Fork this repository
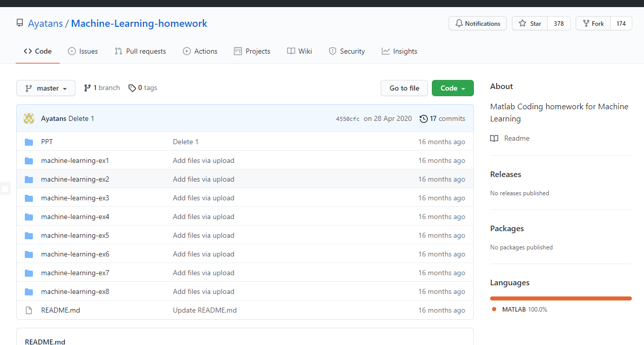 (x=593, y=23)
